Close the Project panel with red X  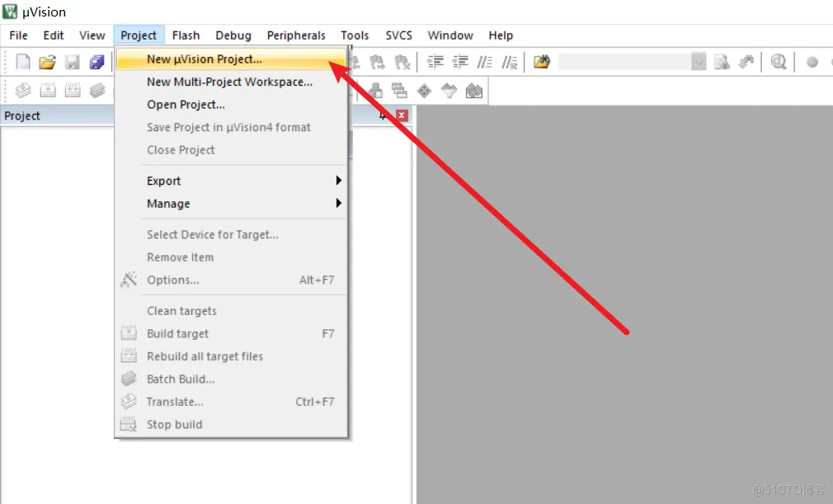(402, 115)
